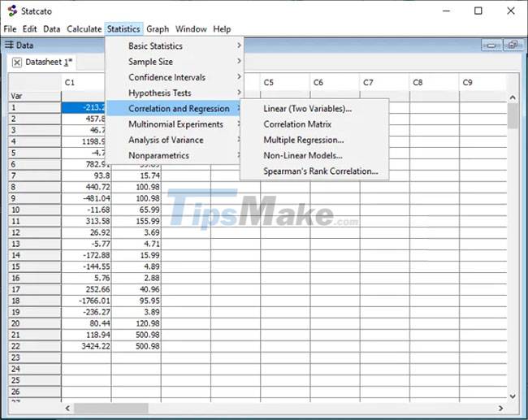This screenshot has width=528, height=420.
Task: Restore the Data internal window
Action: [x=513, y=45]
